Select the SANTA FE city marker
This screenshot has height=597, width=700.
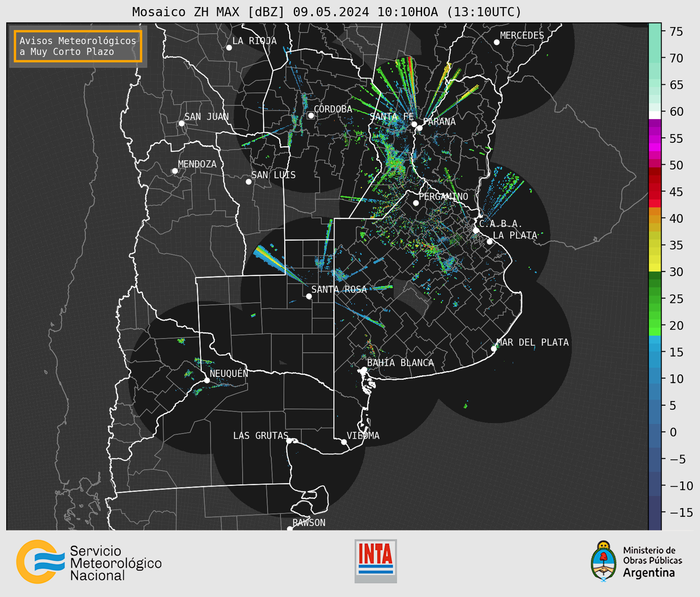click(x=414, y=124)
